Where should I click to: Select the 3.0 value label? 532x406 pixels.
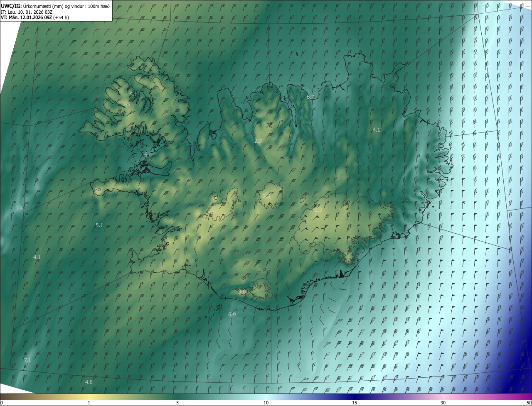(242, 292)
